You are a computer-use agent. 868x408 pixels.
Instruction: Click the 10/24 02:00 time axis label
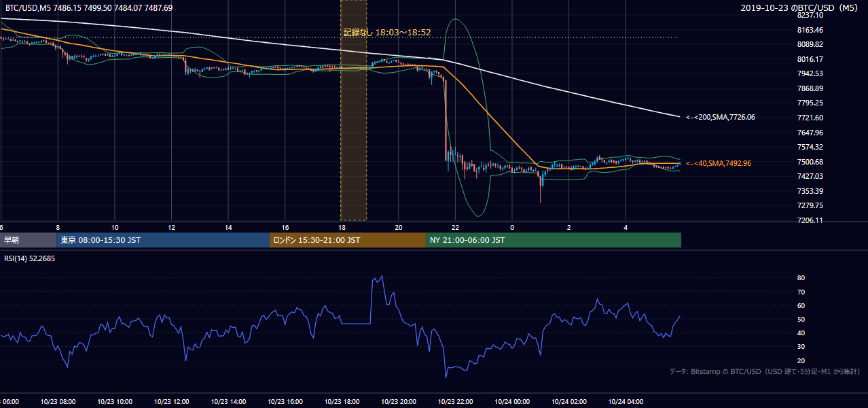[x=569, y=402]
